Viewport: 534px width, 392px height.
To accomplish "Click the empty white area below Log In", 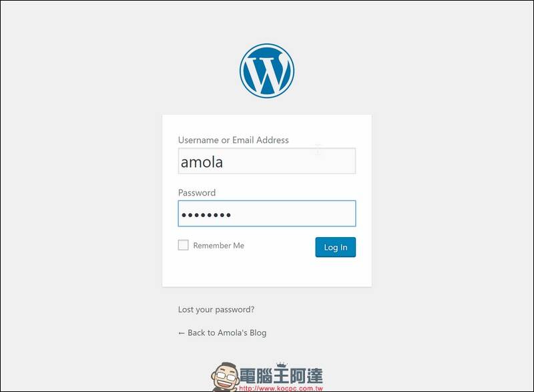I will (x=266, y=272).
